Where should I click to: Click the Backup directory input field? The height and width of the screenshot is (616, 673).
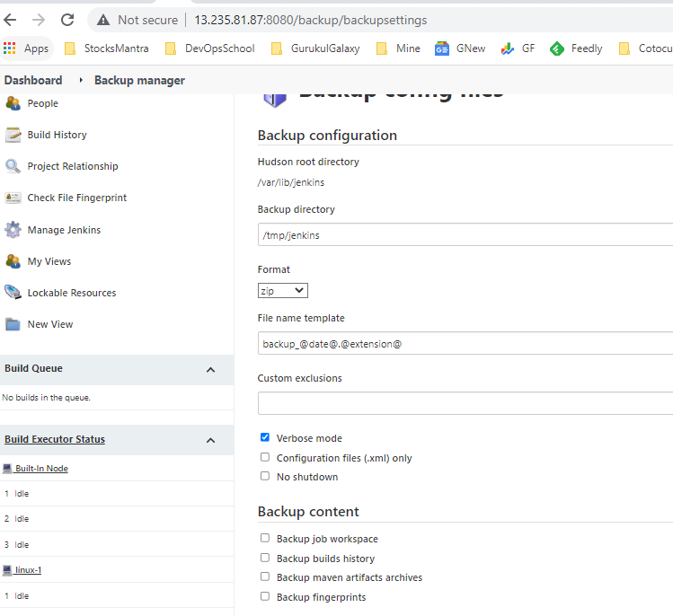(x=465, y=235)
